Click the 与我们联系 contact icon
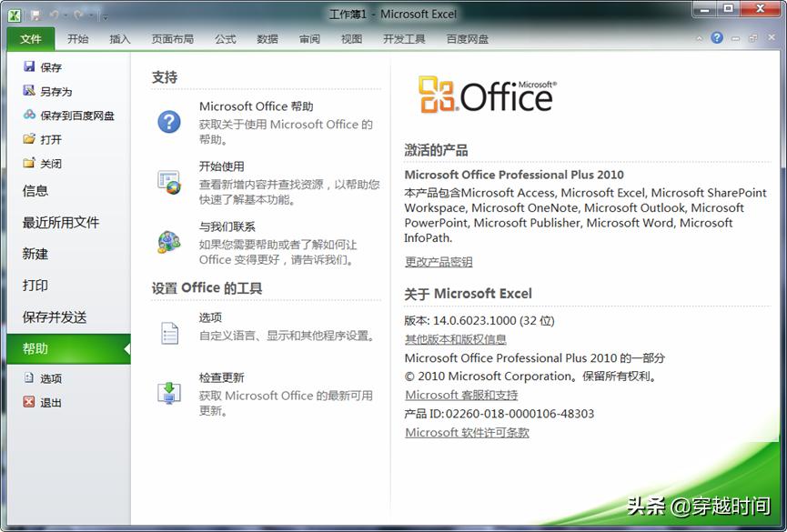 coord(169,240)
